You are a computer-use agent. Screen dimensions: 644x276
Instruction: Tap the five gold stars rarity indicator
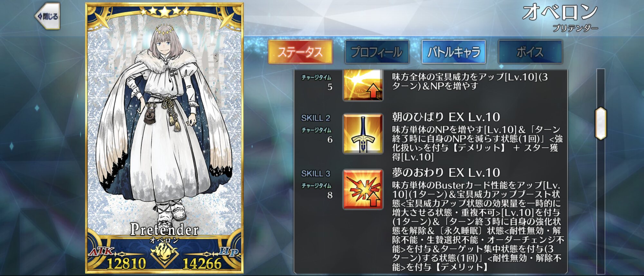(x=165, y=12)
